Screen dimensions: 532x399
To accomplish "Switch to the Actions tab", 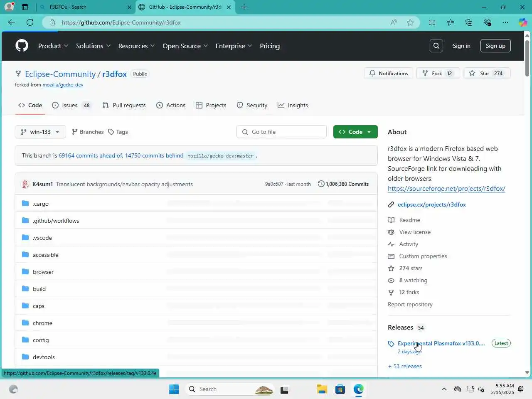I will pyautogui.click(x=171, y=105).
